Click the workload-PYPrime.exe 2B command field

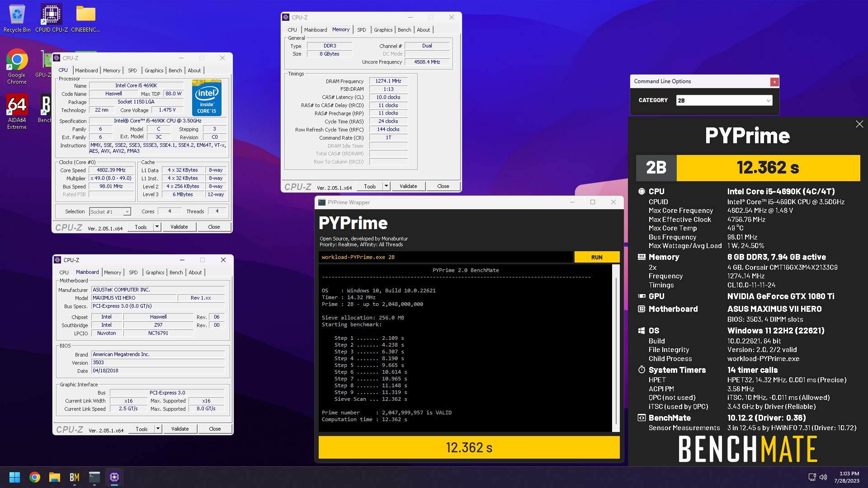coord(445,257)
